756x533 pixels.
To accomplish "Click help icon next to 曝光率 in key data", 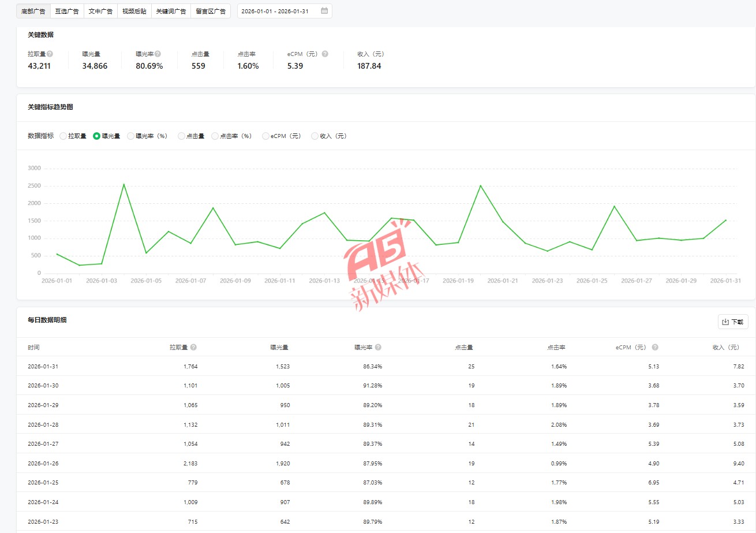I will pos(158,54).
